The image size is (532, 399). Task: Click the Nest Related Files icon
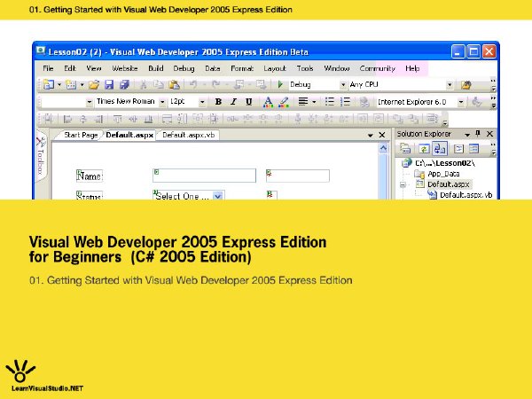(x=440, y=149)
